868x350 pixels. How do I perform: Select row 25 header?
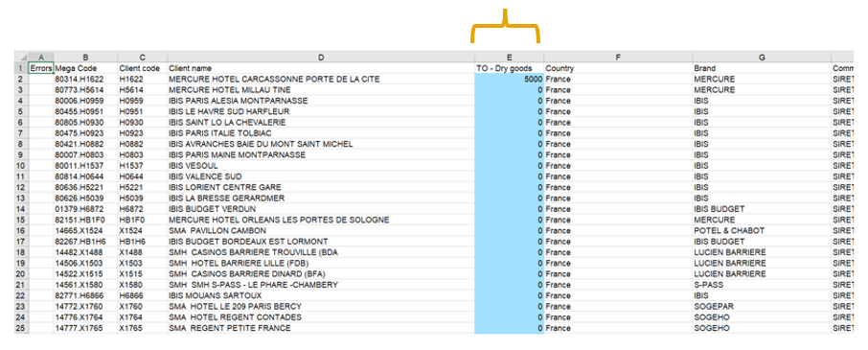coord(22,328)
